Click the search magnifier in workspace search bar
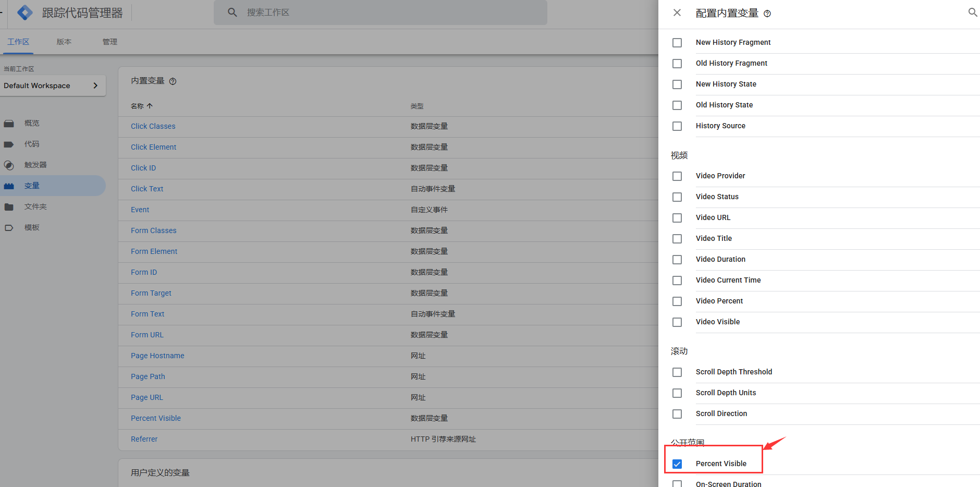Image resolution: width=980 pixels, height=487 pixels. (x=232, y=12)
